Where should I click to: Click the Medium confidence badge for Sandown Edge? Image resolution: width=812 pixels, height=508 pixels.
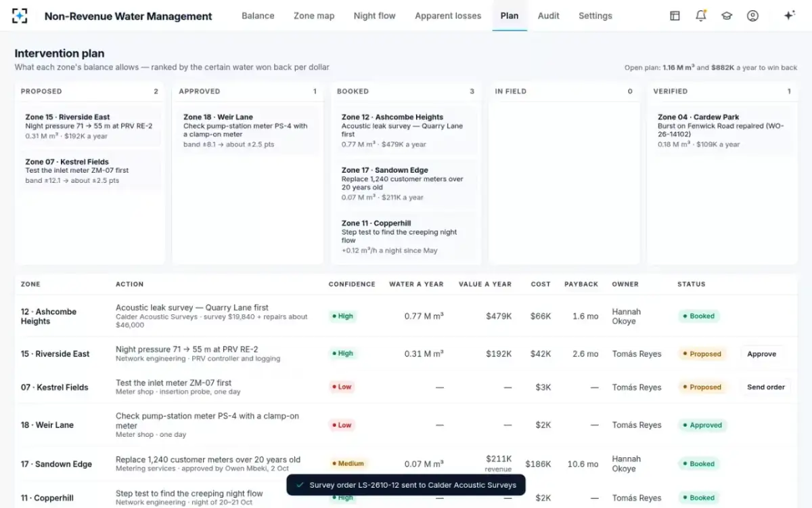[348, 464]
